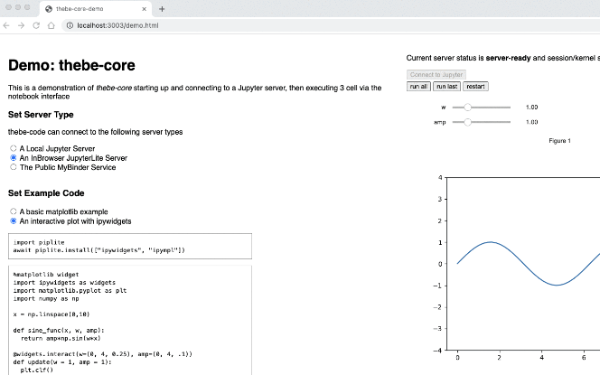The image size is (600, 375).
Task: Click the 'Figure 1' label
Action: click(x=559, y=141)
